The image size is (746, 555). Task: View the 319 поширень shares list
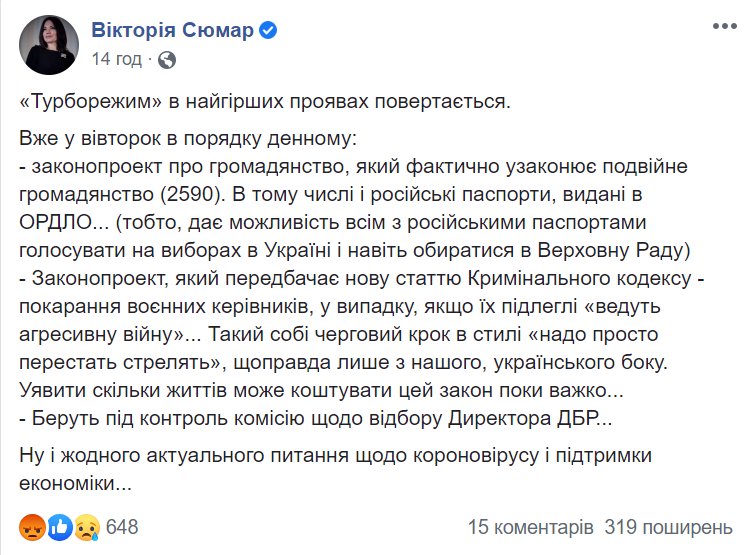668,527
